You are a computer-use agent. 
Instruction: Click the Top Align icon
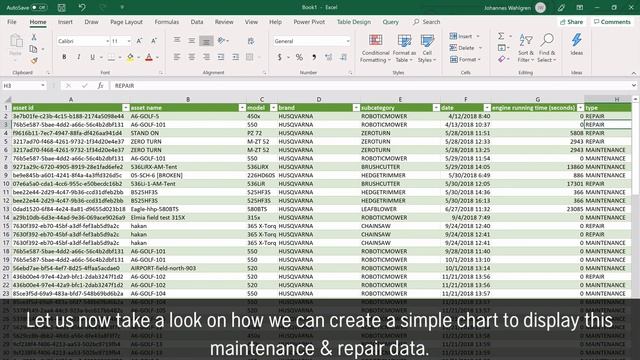coord(177,40)
